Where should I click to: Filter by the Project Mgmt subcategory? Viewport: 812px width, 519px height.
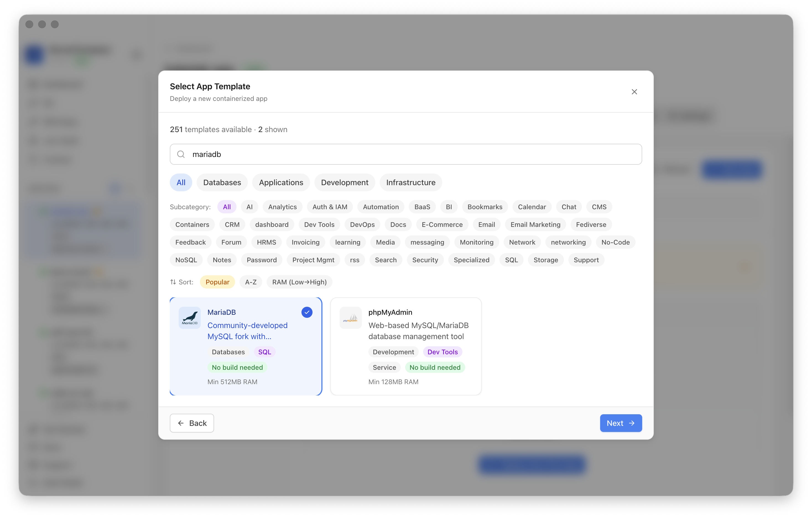(313, 260)
